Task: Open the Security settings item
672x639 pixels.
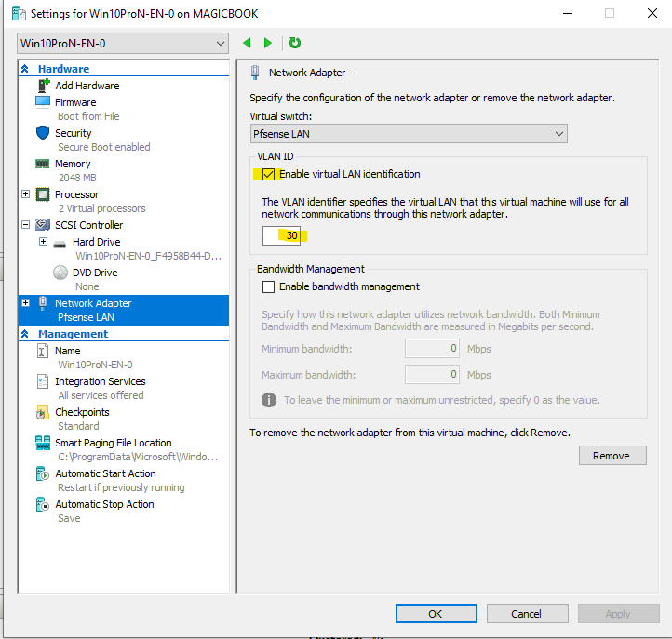Action: pos(74,133)
